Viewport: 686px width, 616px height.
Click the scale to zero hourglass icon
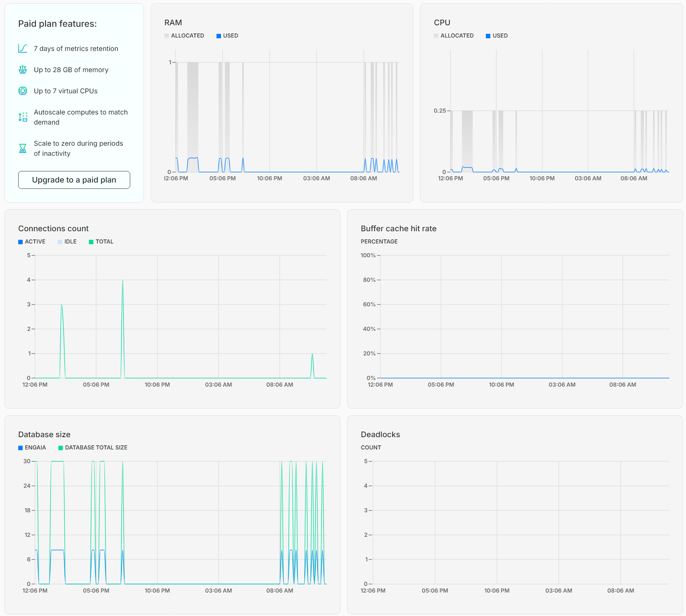point(23,148)
